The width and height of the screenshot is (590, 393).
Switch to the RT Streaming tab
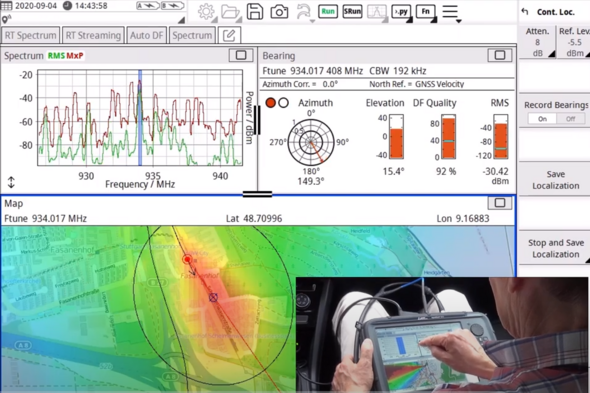tap(93, 35)
